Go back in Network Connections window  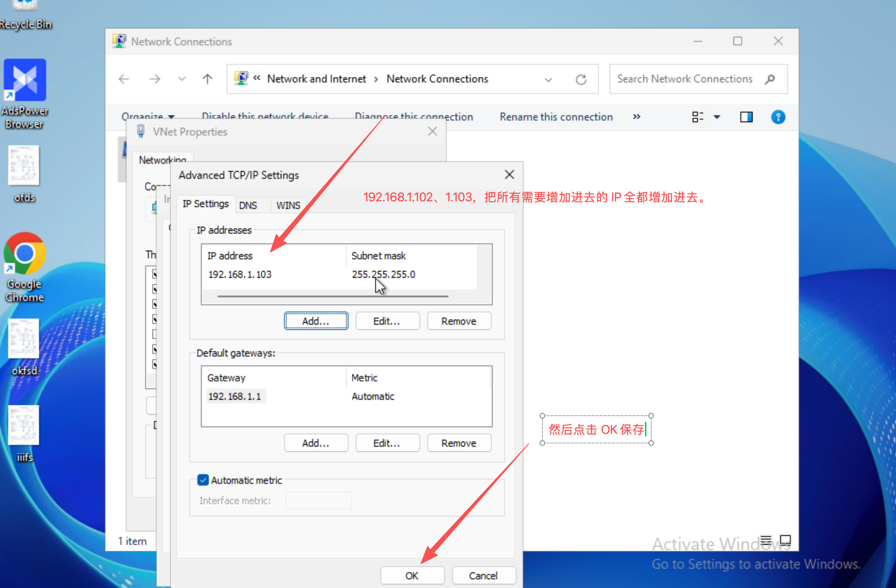tap(124, 79)
